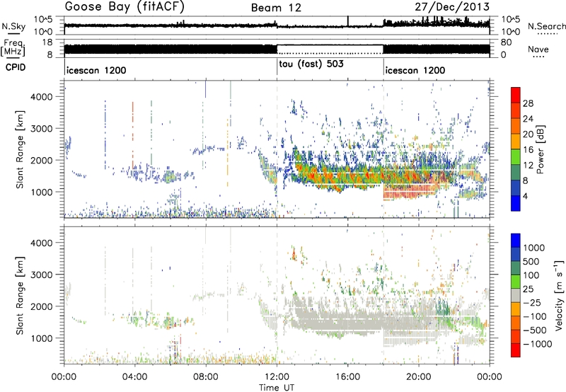Click the 'Velocity [m s-1]' color bar title
The height and width of the screenshot is (392, 566).
pos(559,295)
